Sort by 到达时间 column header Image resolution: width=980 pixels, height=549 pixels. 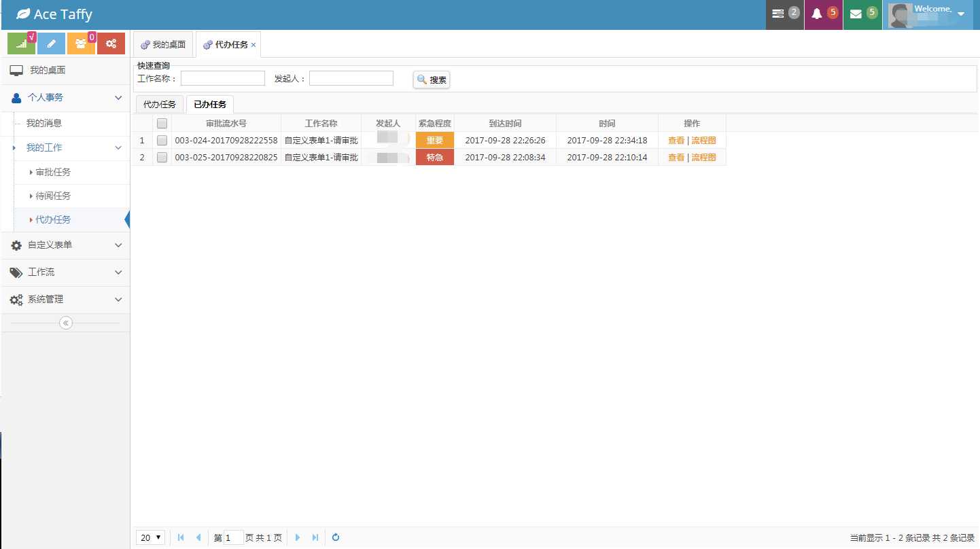(x=506, y=124)
